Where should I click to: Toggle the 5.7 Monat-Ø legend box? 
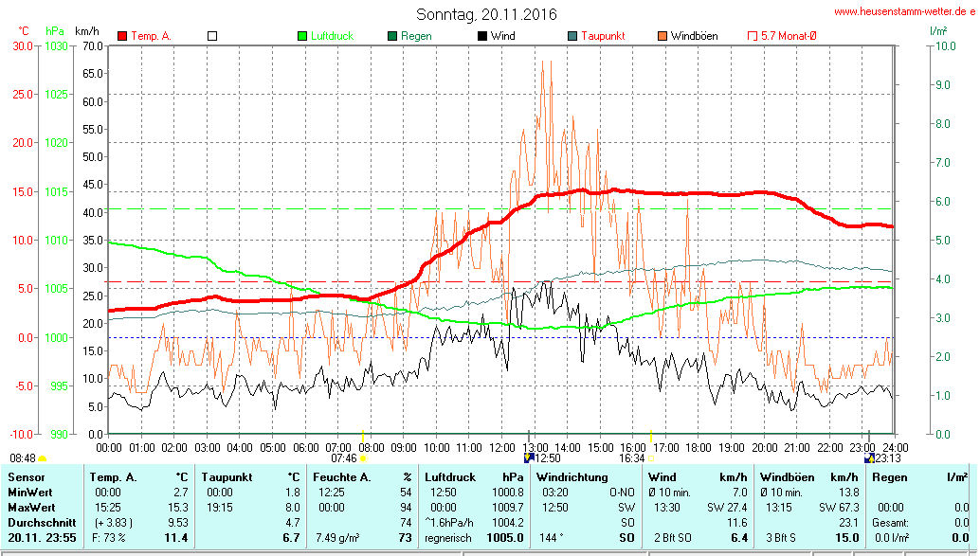(753, 36)
